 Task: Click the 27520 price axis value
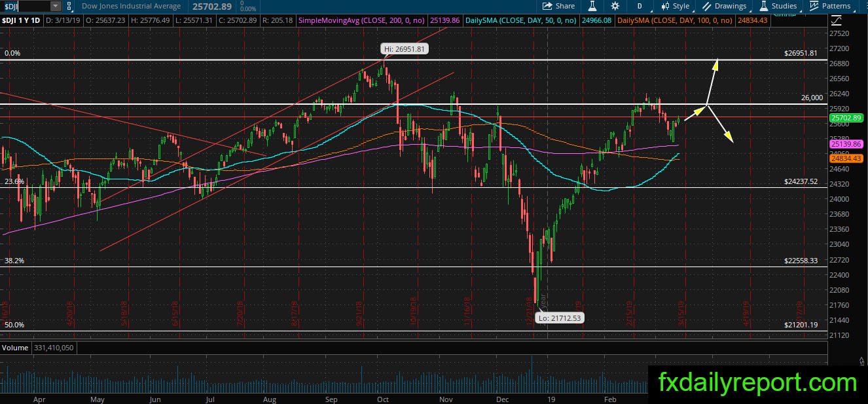pyautogui.click(x=839, y=33)
